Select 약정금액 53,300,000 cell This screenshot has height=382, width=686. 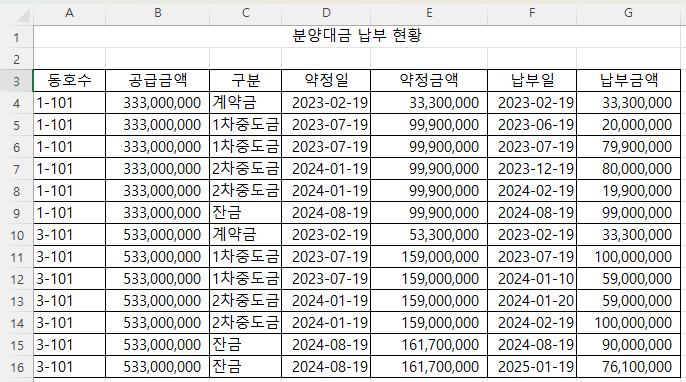[429, 235]
